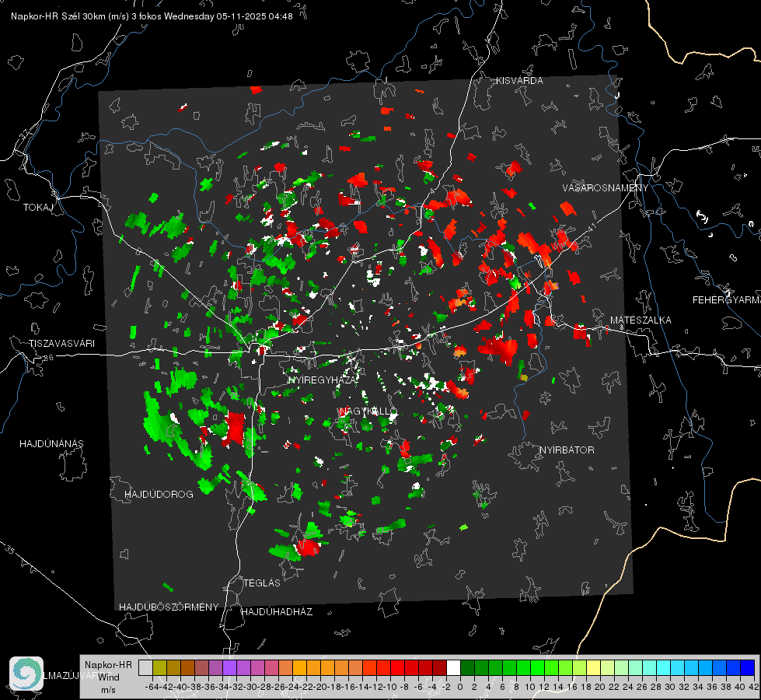The height and width of the screenshot is (700, 761).
Task: Select the white swatch between -2 and 0
Action: tap(453, 667)
